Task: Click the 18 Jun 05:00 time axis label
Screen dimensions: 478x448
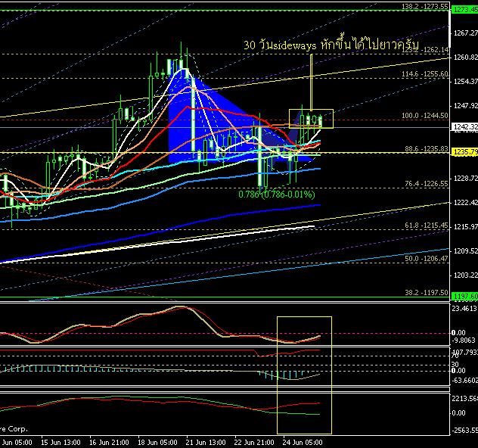Action: click(157, 441)
